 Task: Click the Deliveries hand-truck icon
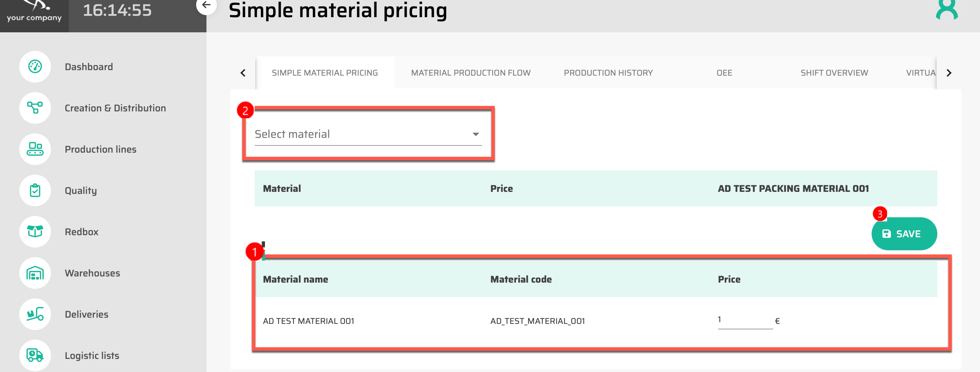coord(35,314)
